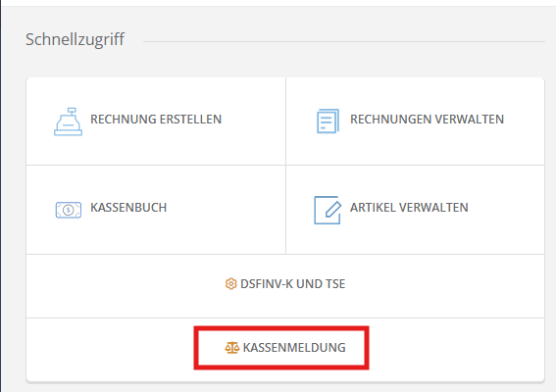Image resolution: width=556 pixels, height=392 pixels.
Task: Click the Schnellzugriff section heading
Action: click(x=75, y=39)
